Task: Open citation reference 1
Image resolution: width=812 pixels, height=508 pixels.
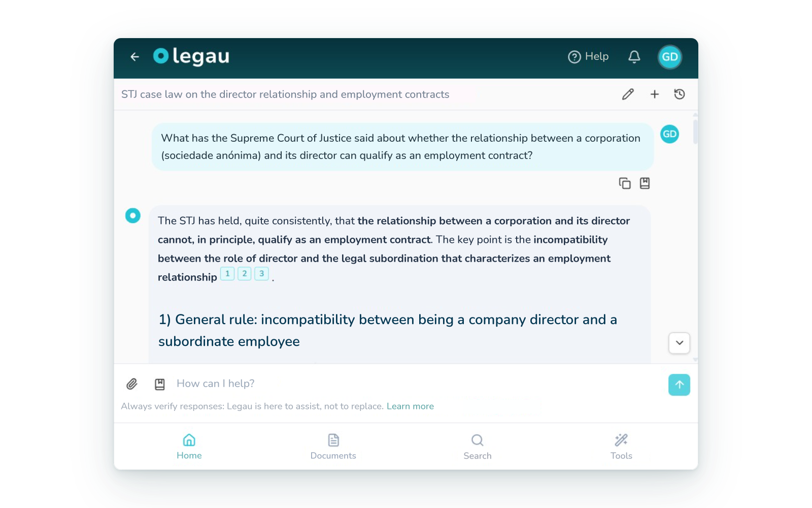Action: 227,274
